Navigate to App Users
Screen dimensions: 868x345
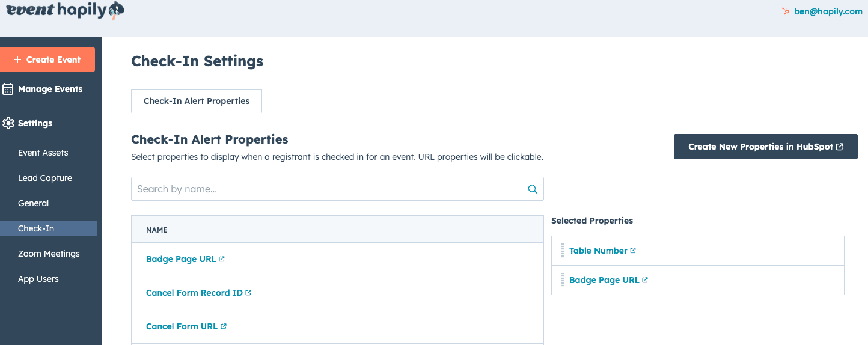[x=38, y=279]
